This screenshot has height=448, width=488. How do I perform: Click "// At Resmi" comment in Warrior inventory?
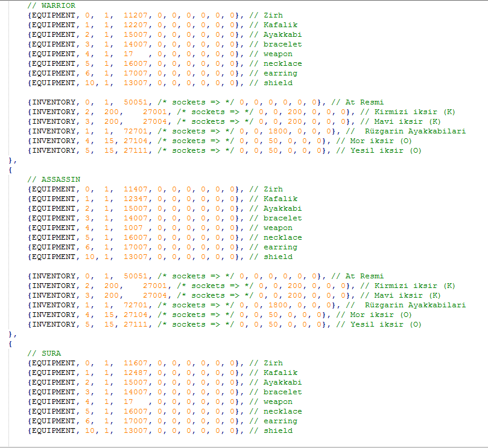coord(358,102)
